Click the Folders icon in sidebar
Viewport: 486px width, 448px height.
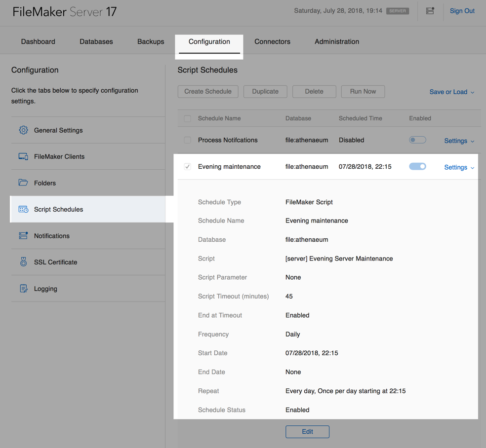[x=23, y=183]
